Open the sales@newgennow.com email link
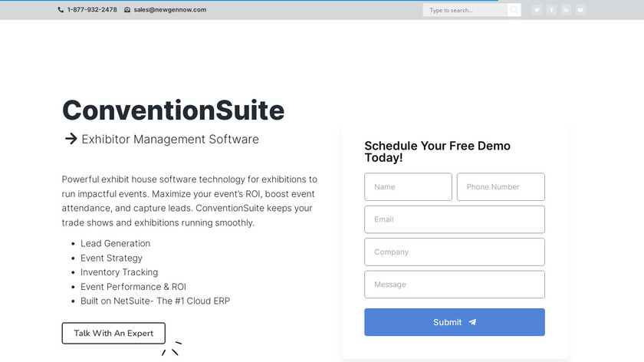 click(x=169, y=10)
